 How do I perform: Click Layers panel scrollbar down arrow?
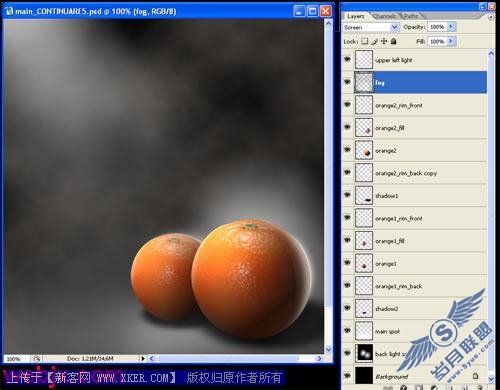491,379
